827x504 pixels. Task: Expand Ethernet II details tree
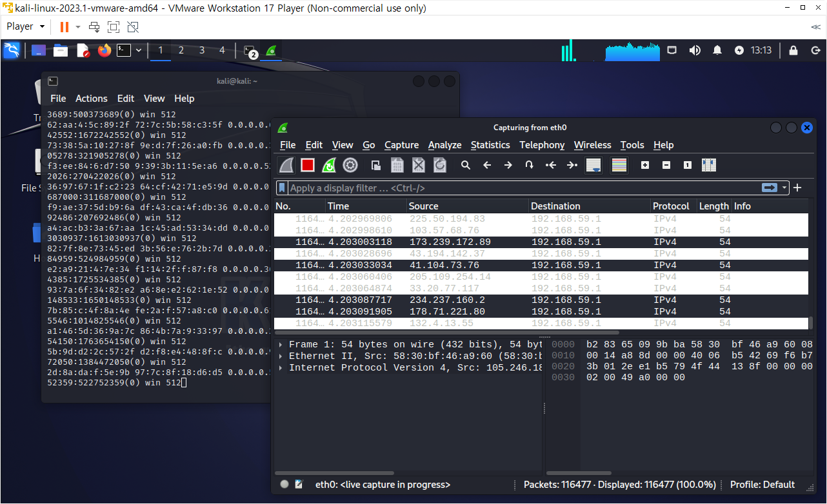click(x=281, y=356)
